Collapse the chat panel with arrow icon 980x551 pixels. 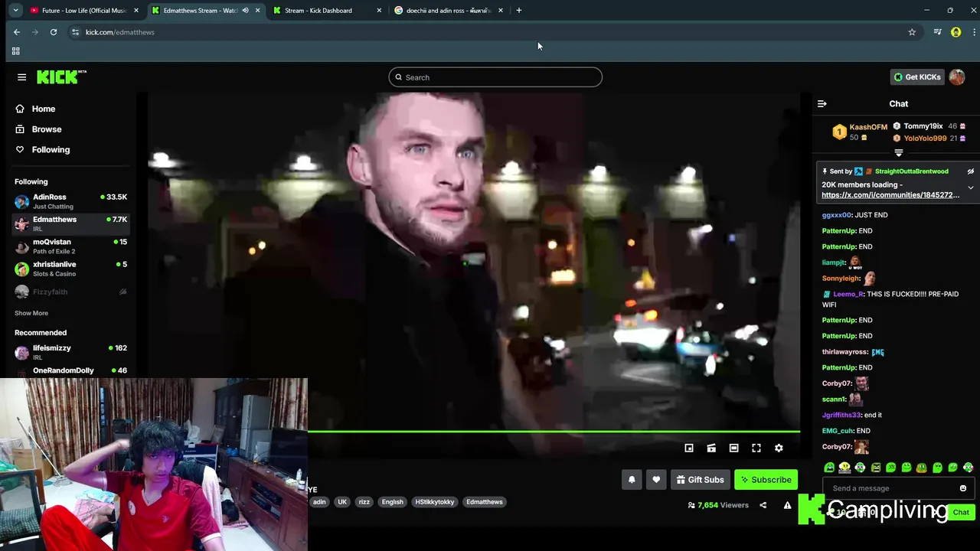click(x=822, y=104)
